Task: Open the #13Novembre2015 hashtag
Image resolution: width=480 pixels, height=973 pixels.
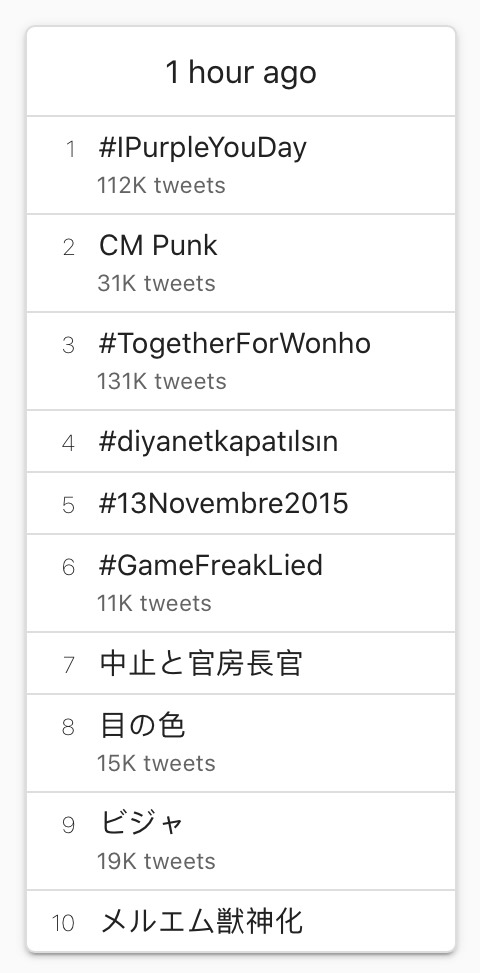Action: (223, 503)
